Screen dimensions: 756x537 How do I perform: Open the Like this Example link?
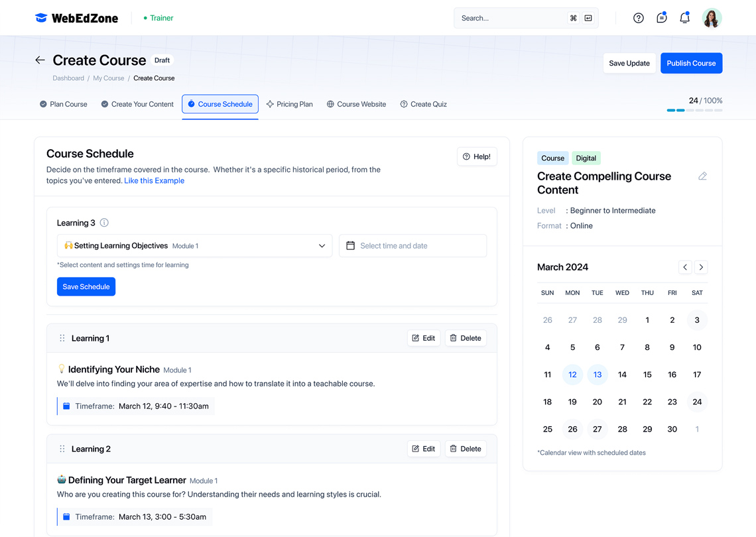[x=154, y=180]
